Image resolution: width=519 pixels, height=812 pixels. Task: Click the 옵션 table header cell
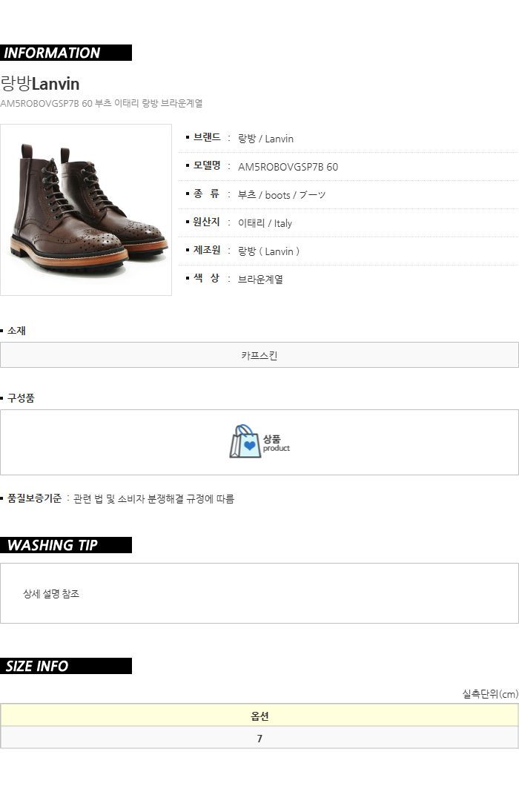(259, 715)
